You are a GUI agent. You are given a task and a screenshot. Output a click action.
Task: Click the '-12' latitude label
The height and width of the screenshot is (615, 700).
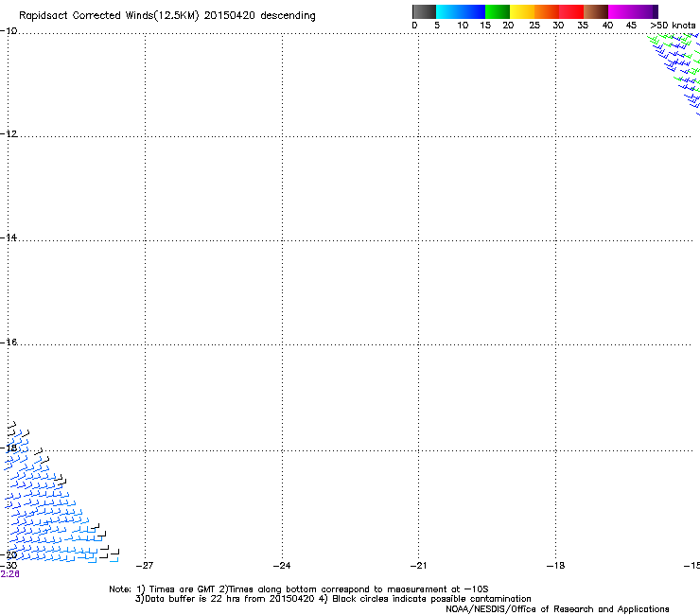point(9,134)
